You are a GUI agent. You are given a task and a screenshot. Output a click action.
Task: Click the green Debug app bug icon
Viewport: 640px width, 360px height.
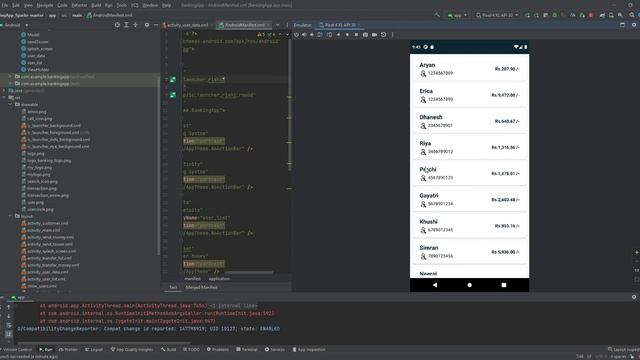[554, 15]
